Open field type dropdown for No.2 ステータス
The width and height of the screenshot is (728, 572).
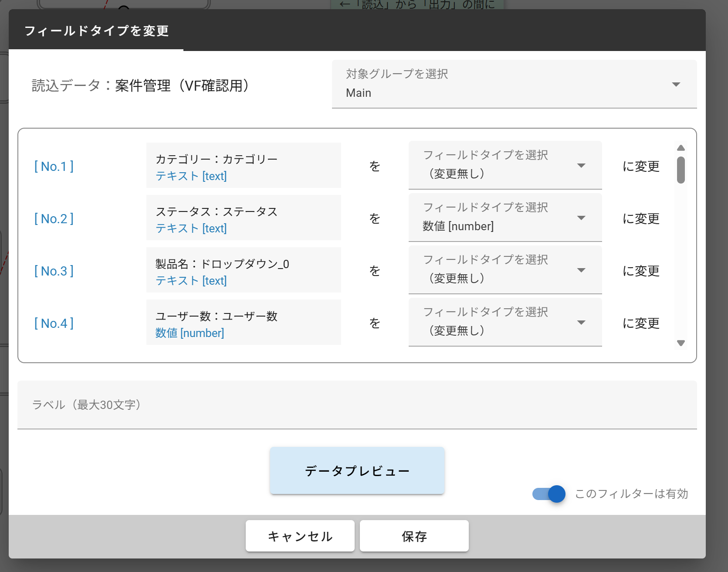coord(505,218)
